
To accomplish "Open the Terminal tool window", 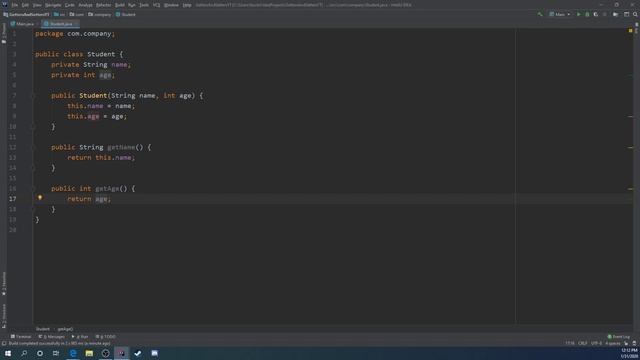I will (x=21, y=337).
